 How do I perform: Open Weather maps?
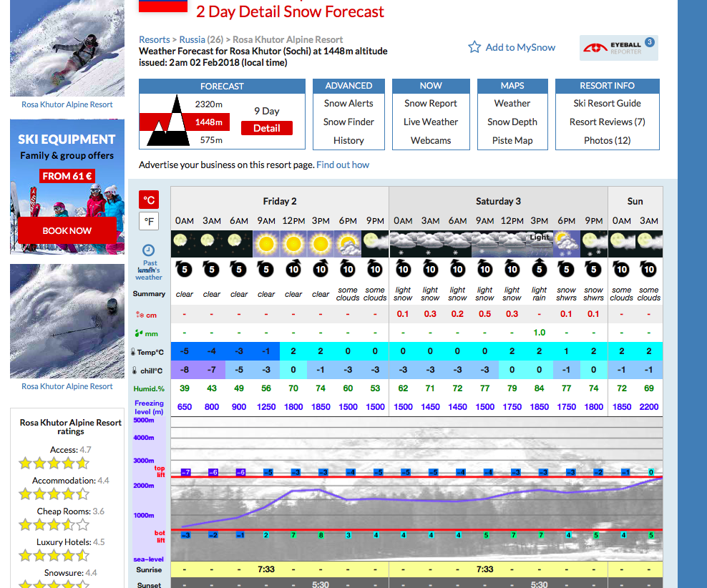(512, 103)
